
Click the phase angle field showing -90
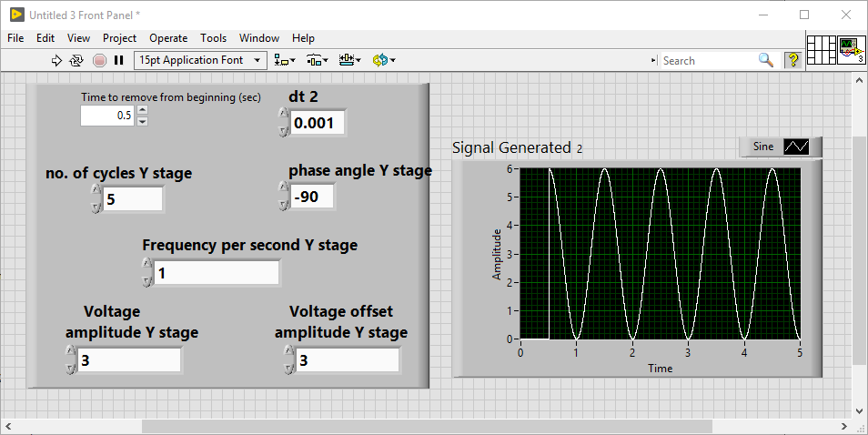313,197
